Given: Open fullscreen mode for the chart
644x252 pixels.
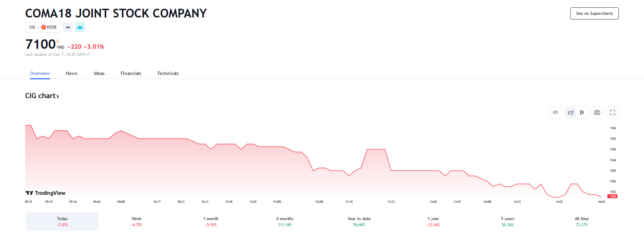Looking at the screenshot, I should pos(612,112).
